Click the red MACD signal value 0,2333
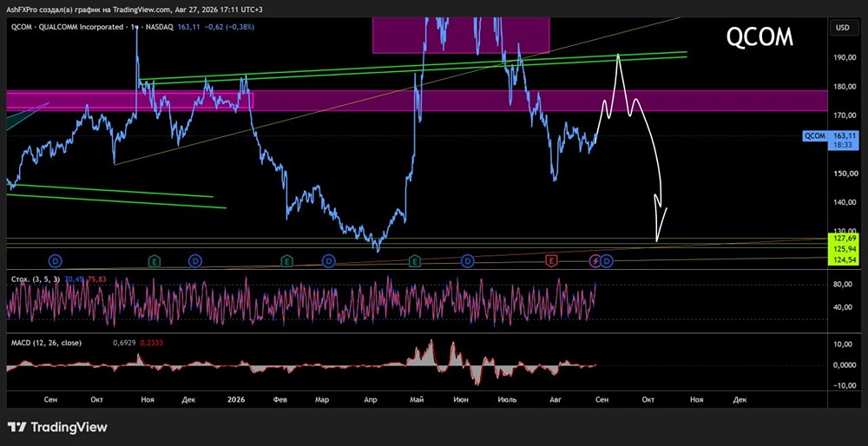Image resolution: width=868 pixels, height=446 pixels. [151, 343]
